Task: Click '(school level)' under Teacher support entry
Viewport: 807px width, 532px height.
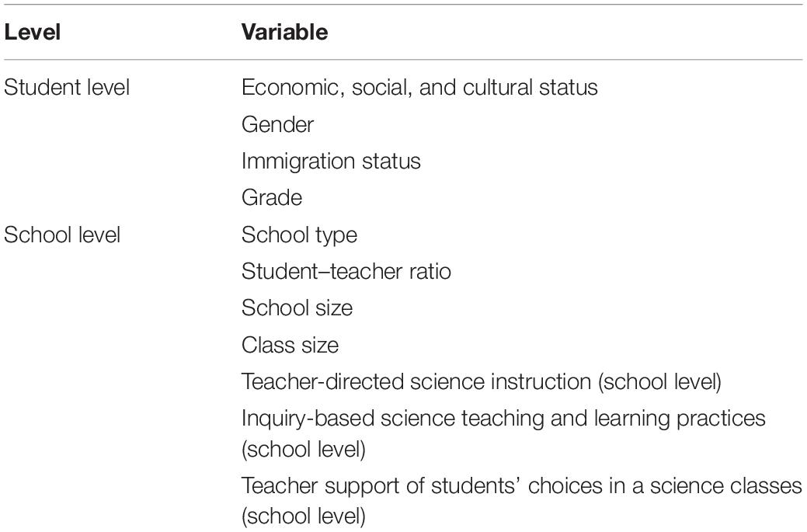Action: [303, 516]
